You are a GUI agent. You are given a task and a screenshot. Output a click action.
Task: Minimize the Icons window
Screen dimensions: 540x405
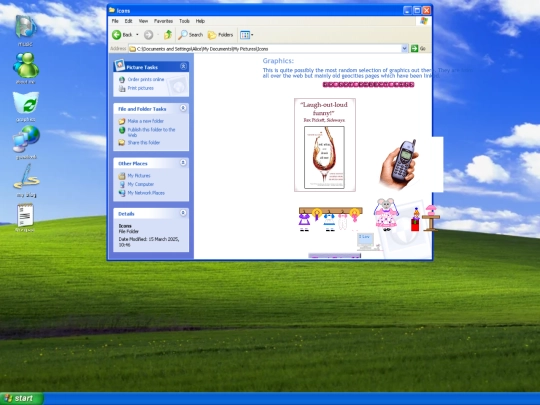coord(407,10)
